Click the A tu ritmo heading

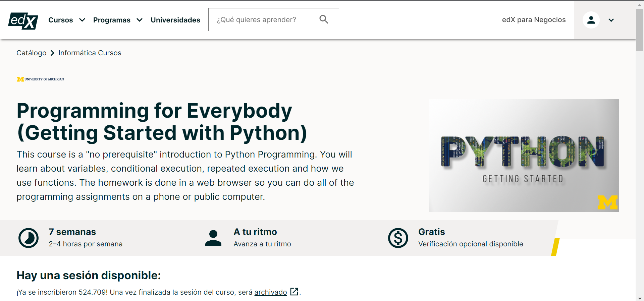point(255,232)
